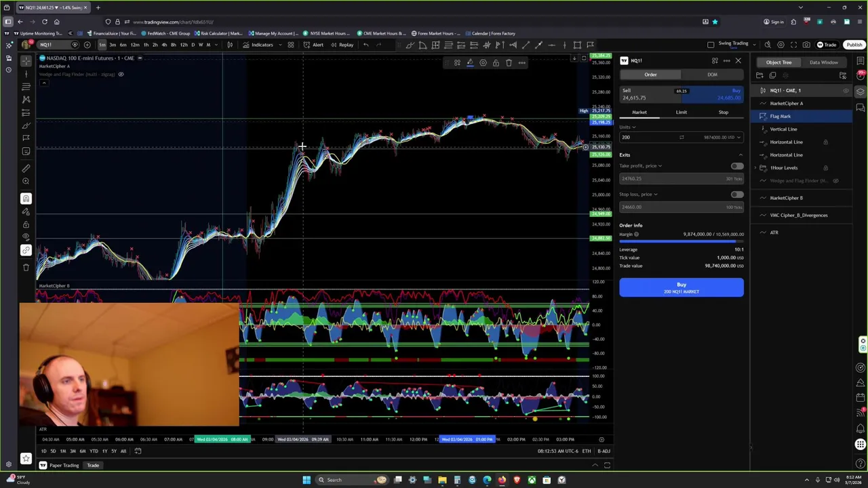The height and width of the screenshot is (488, 868).
Task: Unlock the first Horizontal Line object
Action: coord(825,142)
